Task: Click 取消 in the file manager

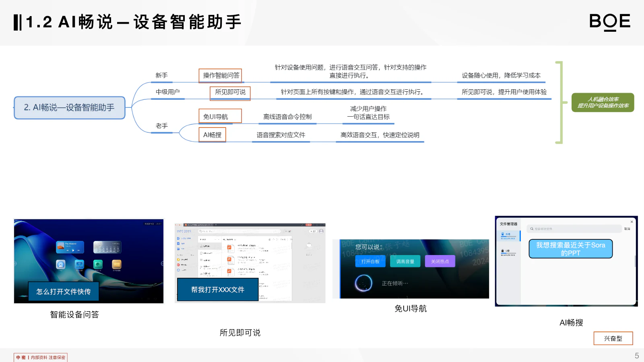Action: [627, 229]
